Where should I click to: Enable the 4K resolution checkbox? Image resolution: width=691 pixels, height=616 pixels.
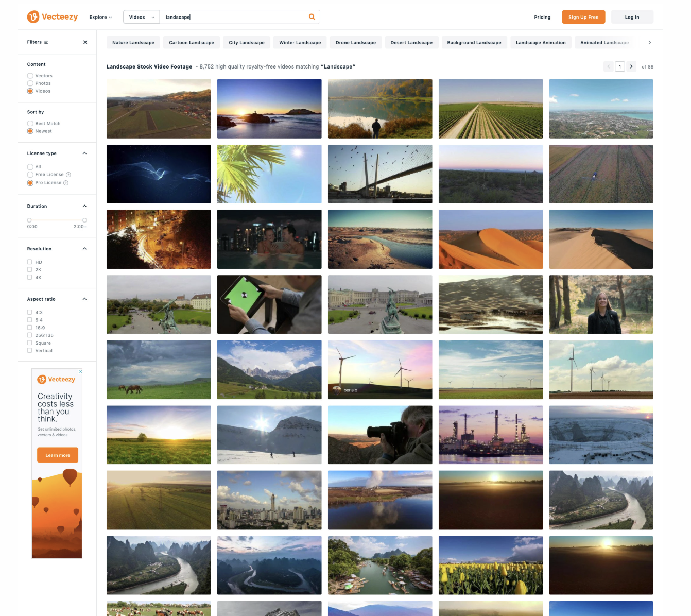pos(30,277)
